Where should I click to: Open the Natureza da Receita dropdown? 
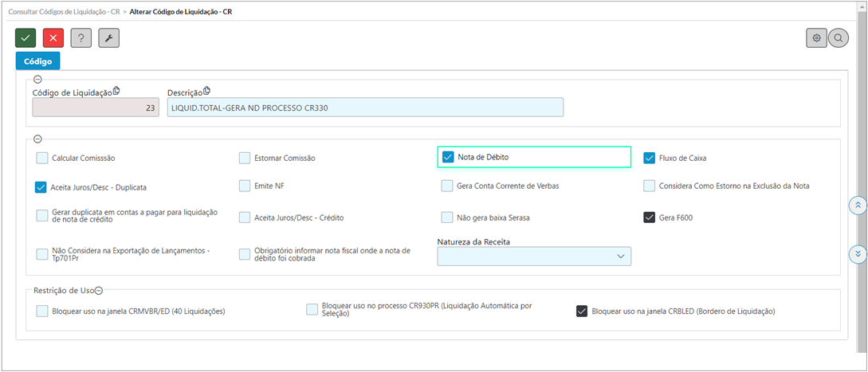[x=534, y=256]
